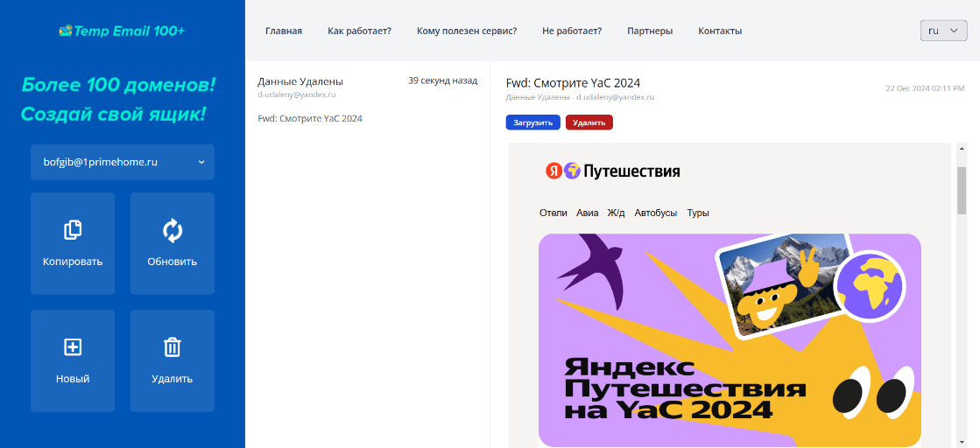The width and height of the screenshot is (980, 448).
Task: Click the refresh arrows icon above Обновить
Action: pos(173,230)
